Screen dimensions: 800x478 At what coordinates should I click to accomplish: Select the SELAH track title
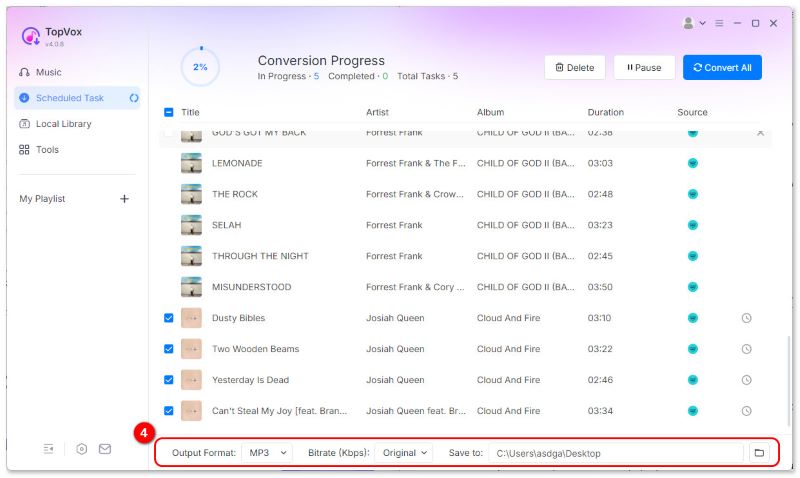click(227, 225)
